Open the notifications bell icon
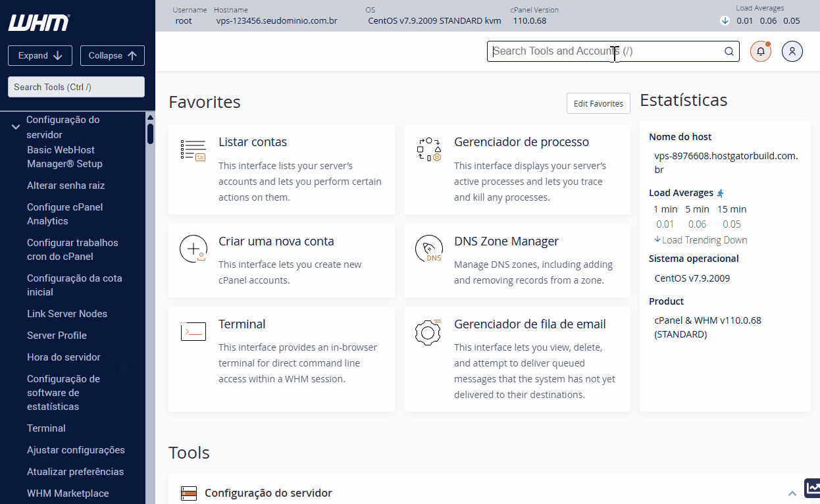Screen dimensions: 820x504 tap(761, 51)
